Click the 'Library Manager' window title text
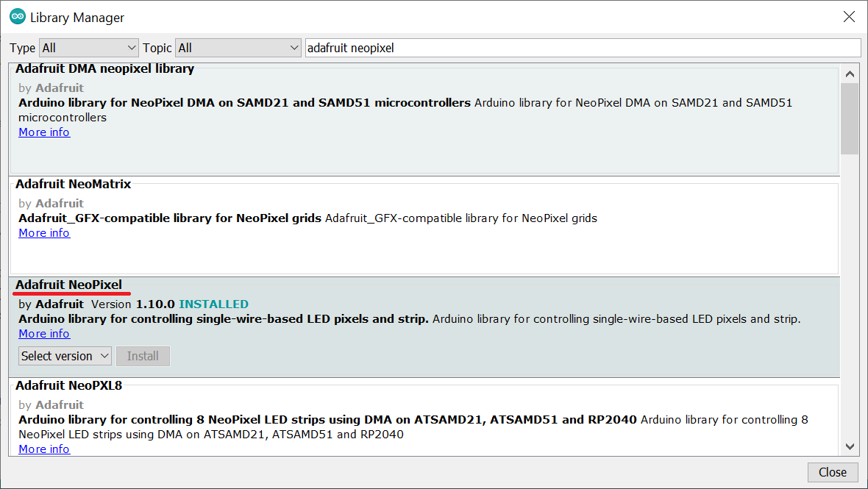 point(77,18)
